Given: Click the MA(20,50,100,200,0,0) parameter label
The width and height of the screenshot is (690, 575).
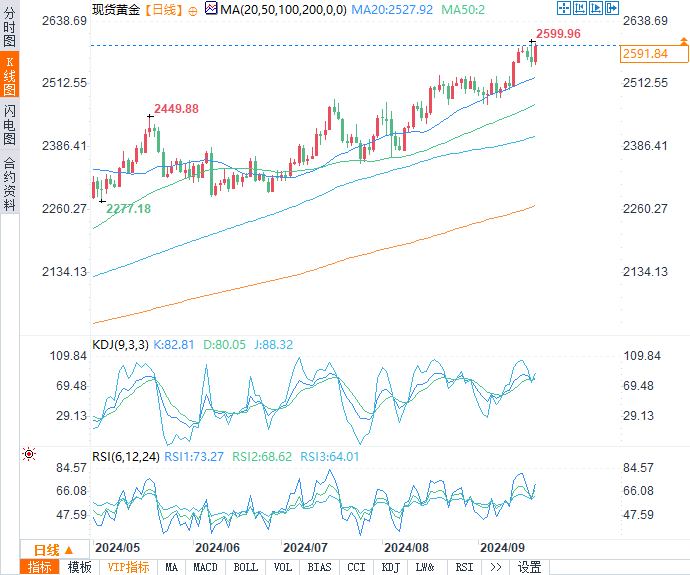Looking at the screenshot, I should coord(283,10).
